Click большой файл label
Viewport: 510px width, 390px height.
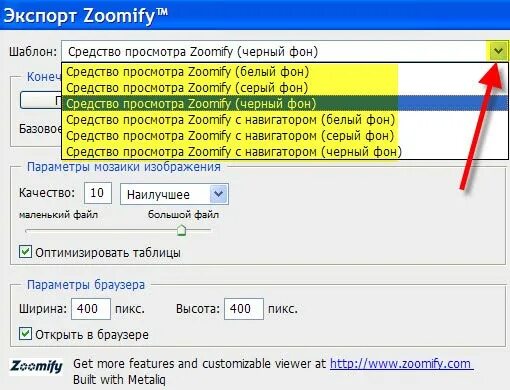tap(183, 215)
